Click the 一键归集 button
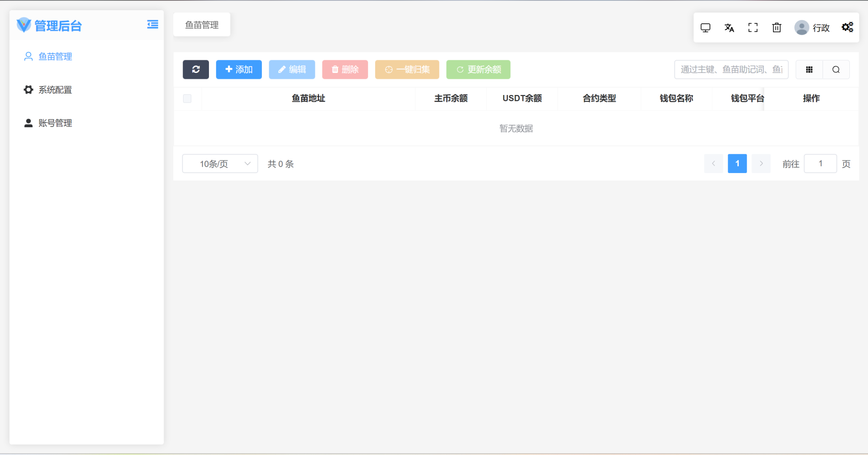 tap(406, 69)
